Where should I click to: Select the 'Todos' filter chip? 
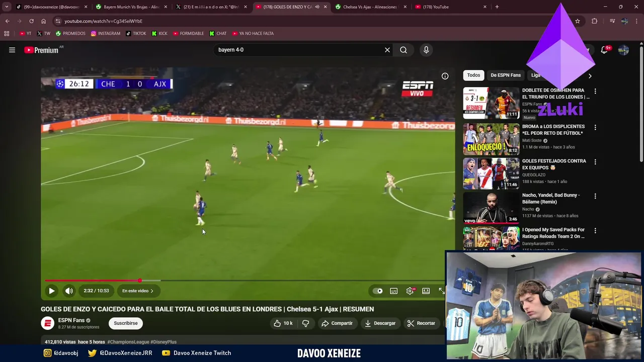[x=473, y=75]
